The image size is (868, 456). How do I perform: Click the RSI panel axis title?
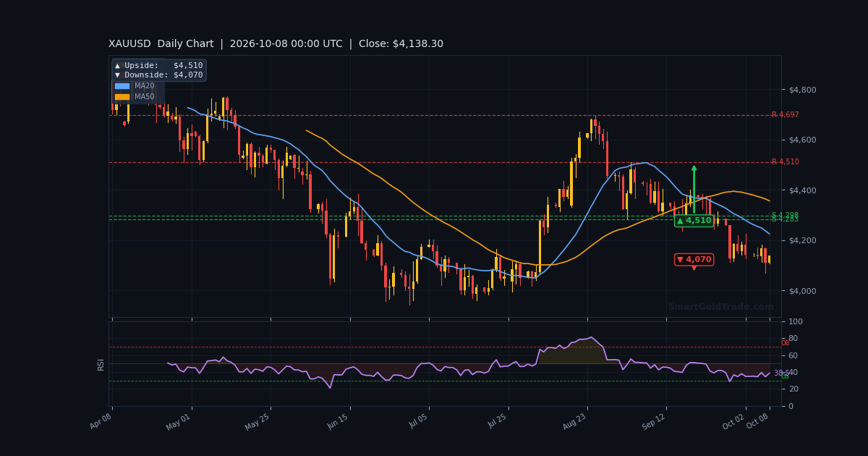[x=101, y=364]
